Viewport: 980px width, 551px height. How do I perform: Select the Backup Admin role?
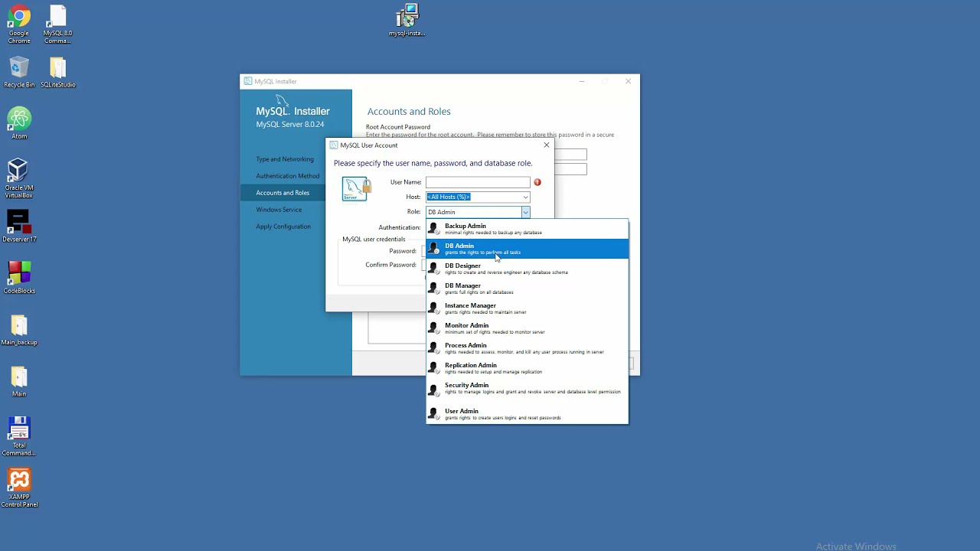(527, 229)
